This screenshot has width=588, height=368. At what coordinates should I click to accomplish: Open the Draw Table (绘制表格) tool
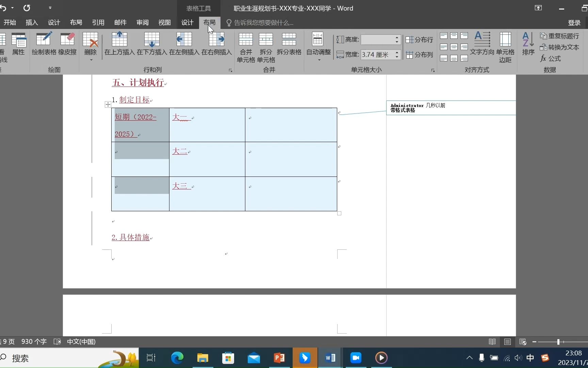[44, 44]
